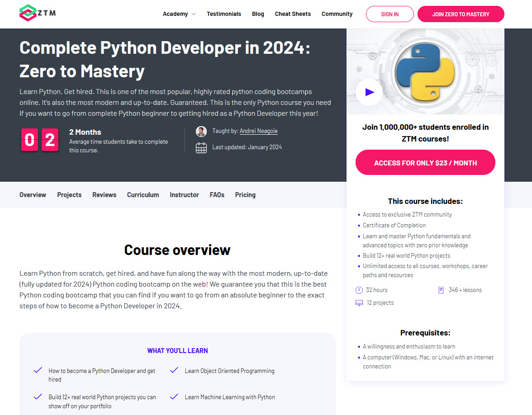Click the Prerequisites heading

(x=425, y=333)
